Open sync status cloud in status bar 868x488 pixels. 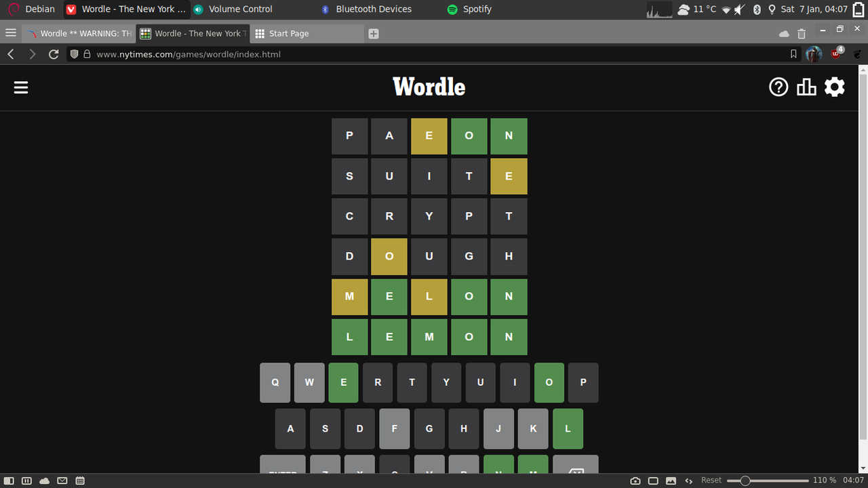point(45,481)
